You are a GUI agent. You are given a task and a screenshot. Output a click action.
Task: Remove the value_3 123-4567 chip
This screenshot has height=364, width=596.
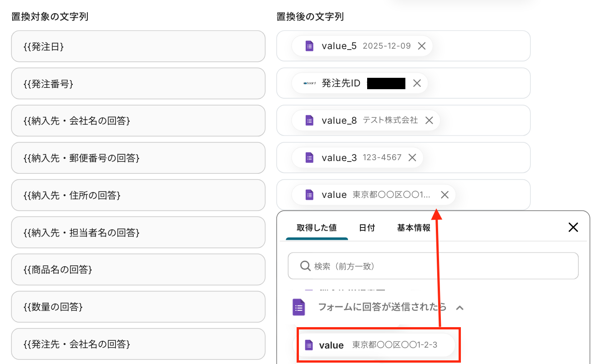[x=412, y=158]
